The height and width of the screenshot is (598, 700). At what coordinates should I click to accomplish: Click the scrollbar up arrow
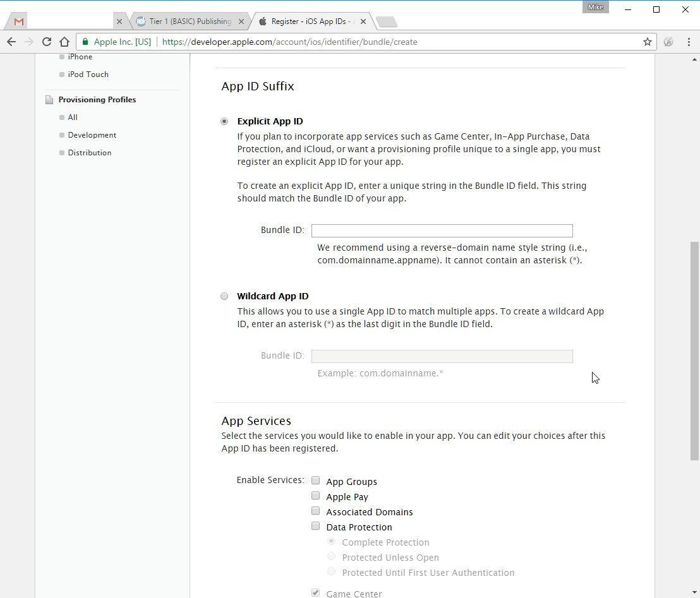point(694,59)
